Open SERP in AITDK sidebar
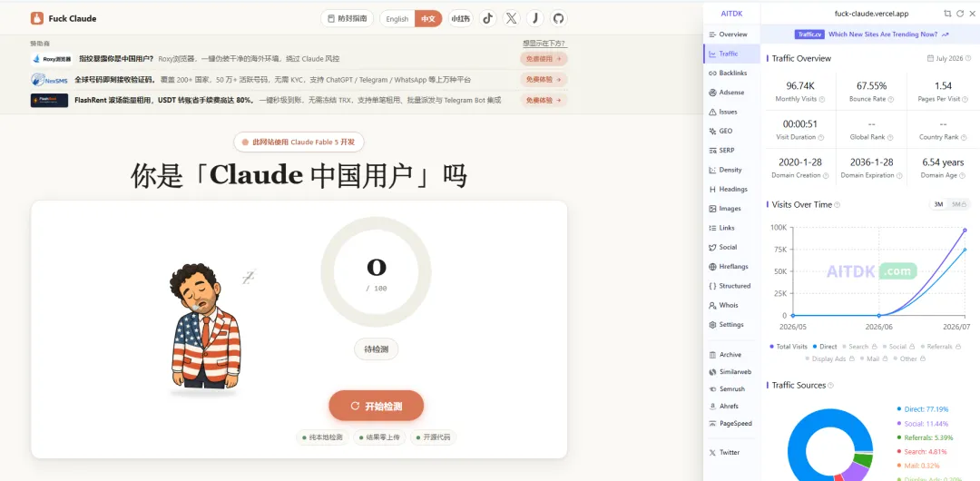The height and width of the screenshot is (481, 980). pos(731,151)
